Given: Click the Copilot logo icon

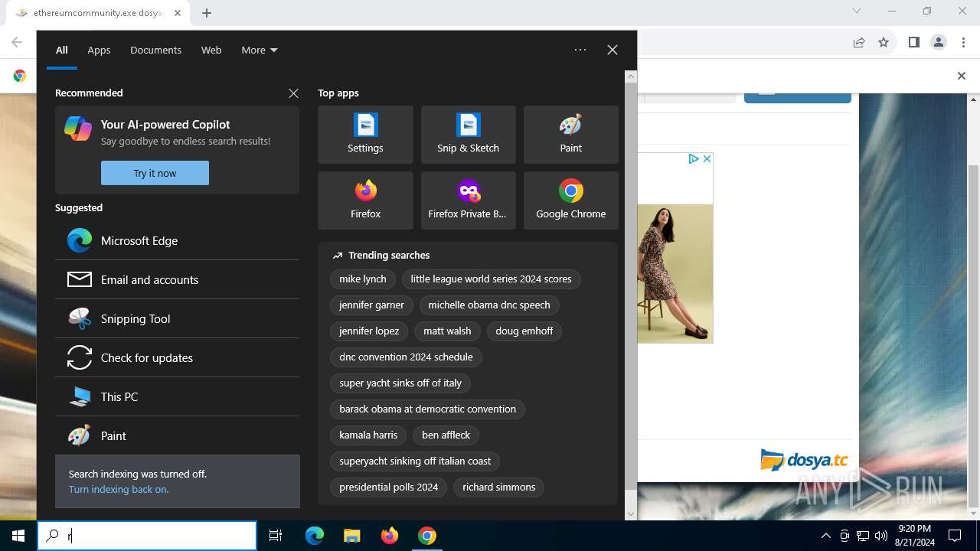Looking at the screenshot, I should click(x=78, y=129).
